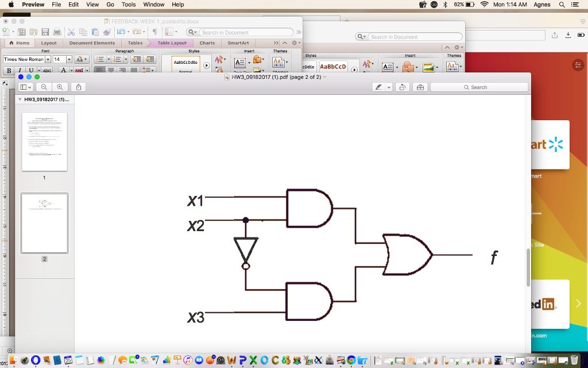Expand more ribbon tabs chevron in Word
The image size is (588, 368).
[x=276, y=43]
